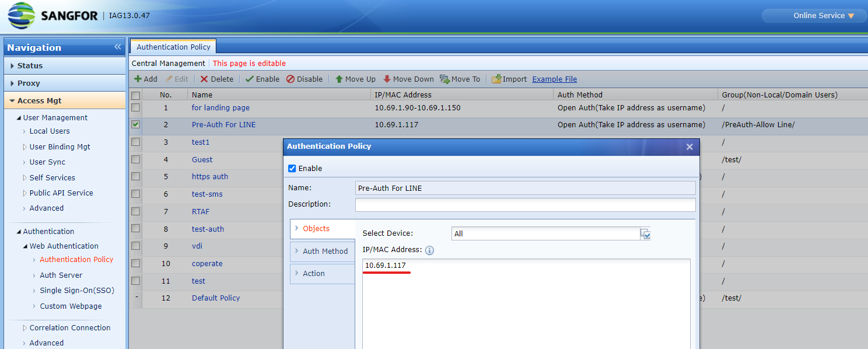The width and height of the screenshot is (868, 349).
Task: Switch to the Action dialog tab
Action: click(x=323, y=274)
